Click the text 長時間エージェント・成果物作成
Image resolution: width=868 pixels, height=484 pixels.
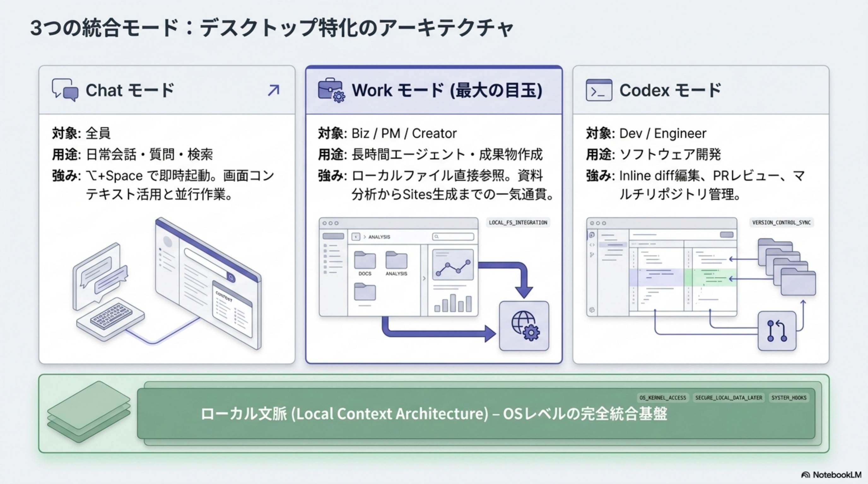pos(447,154)
